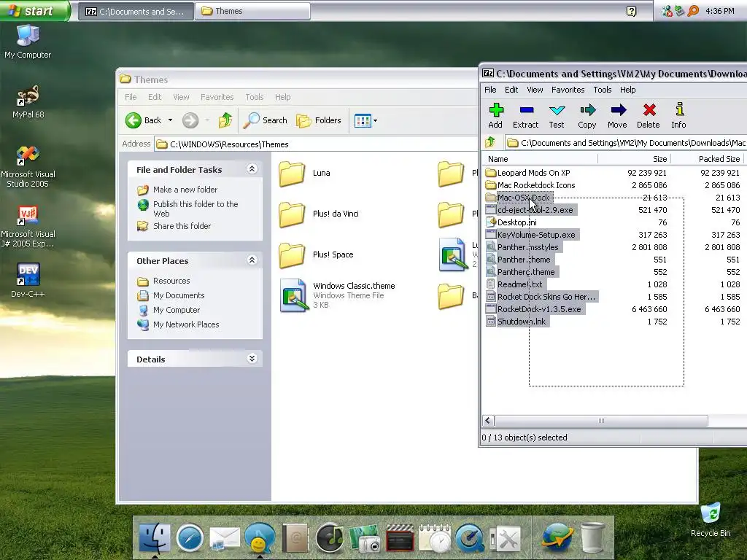The width and height of the screenshot is (747, 560).
Task: Click the 7-Zip scrollbar left arrow
Action: point(488,421)
